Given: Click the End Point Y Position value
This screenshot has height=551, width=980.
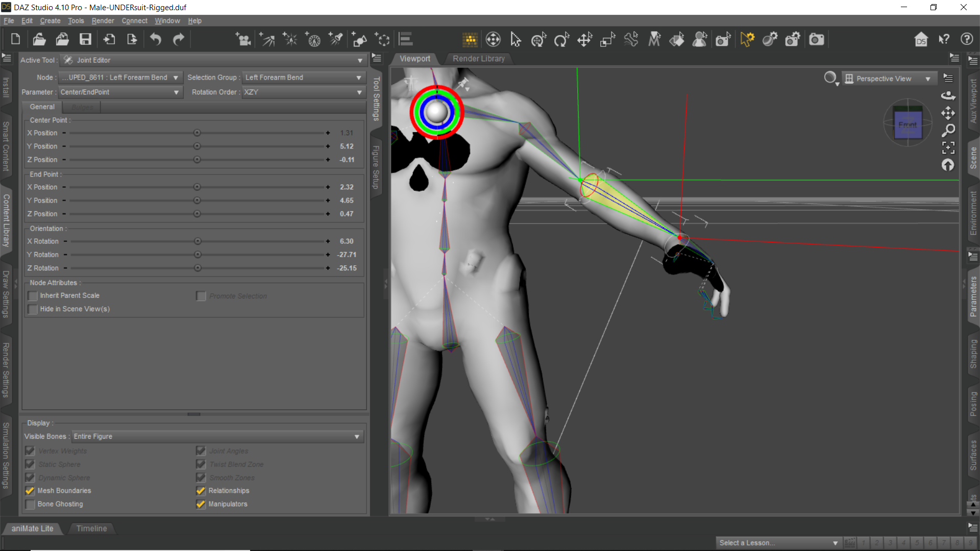Looking at the screenshot, I should [x=347, y=201].
